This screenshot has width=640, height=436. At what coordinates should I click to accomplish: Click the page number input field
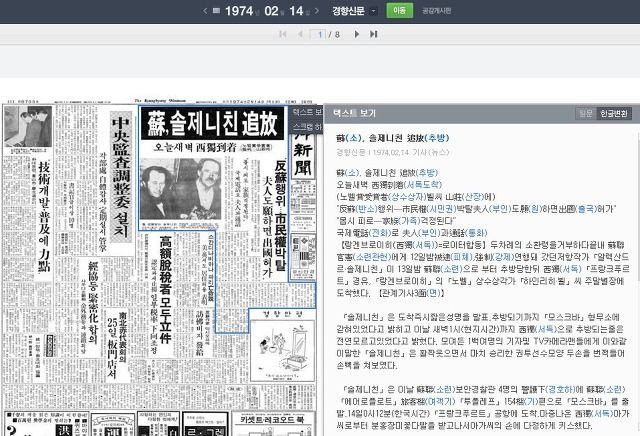(318, 34)
